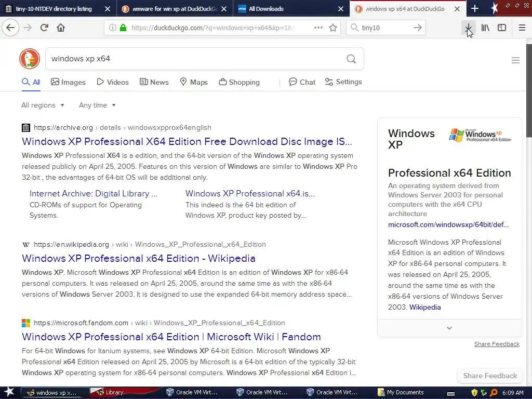Click the https://en.wikipedia.org result URL text
The height and width of the screenshot is (399, 532).
tap(71, 244)
